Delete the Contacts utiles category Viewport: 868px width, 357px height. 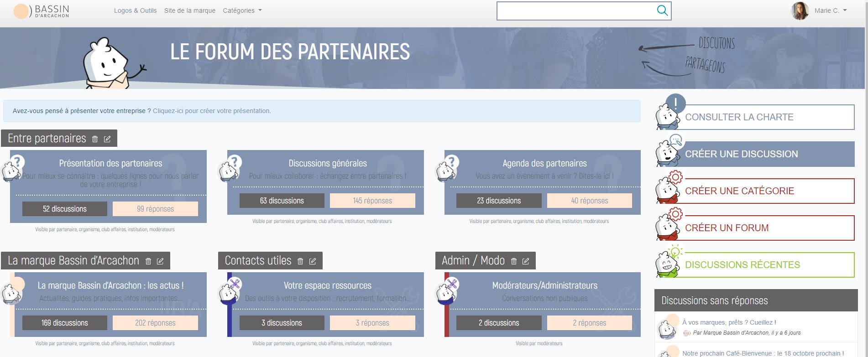[x=300, y=261]
